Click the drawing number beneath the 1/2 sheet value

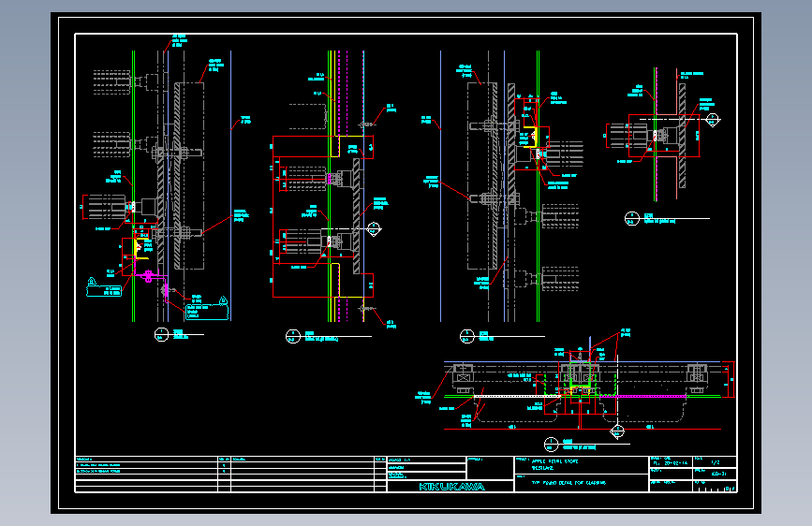pos(718,474)
